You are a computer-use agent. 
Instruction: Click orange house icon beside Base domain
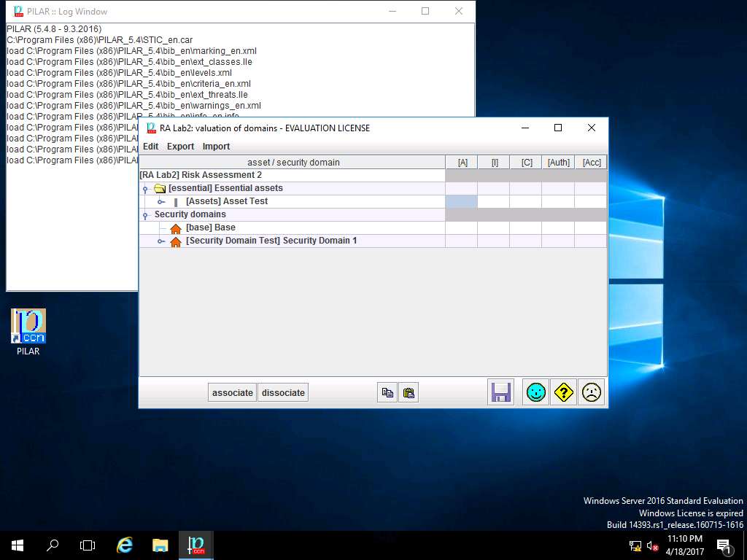(176, 228)
